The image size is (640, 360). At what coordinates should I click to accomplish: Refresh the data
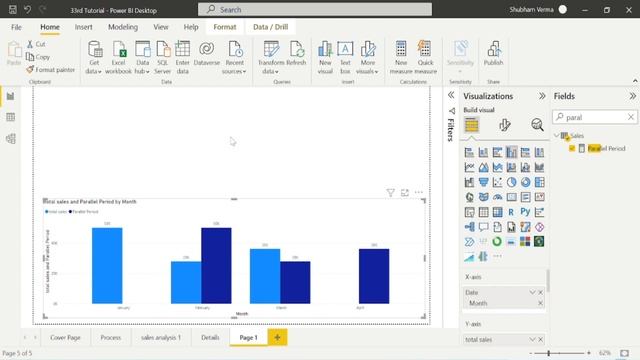click(x=296, y=53)
